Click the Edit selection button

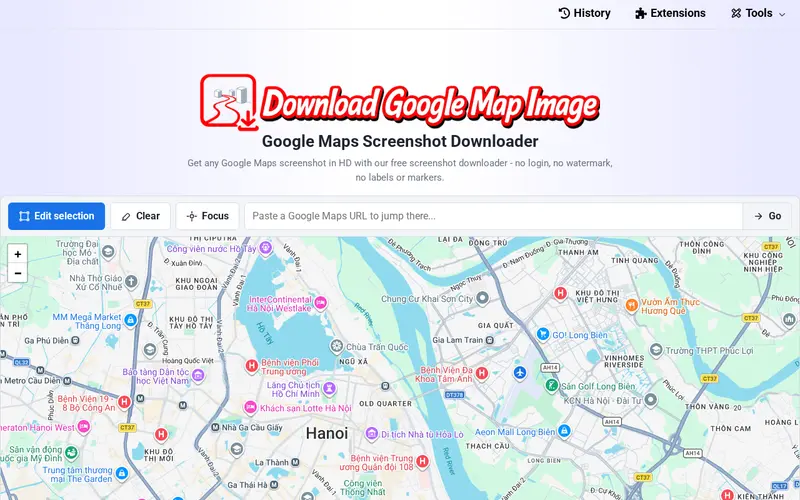pos(57,216)
